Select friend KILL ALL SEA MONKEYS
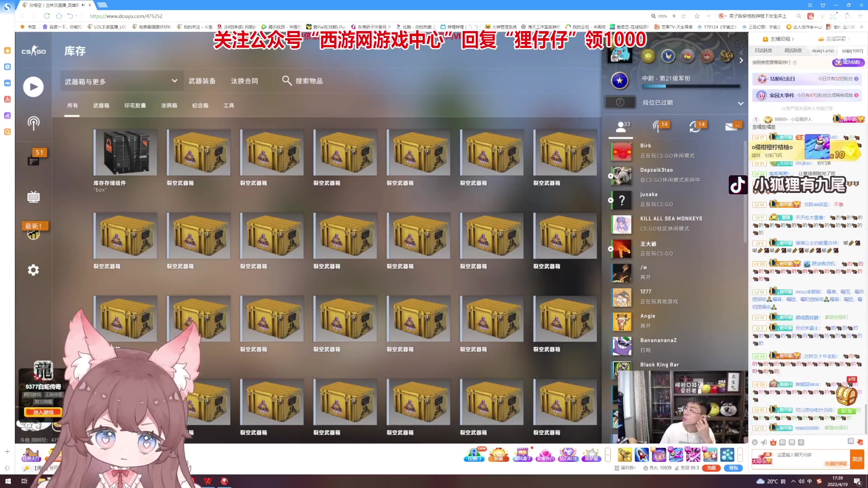The height and width of the screenshot is (488, 868). coord(674,223)
